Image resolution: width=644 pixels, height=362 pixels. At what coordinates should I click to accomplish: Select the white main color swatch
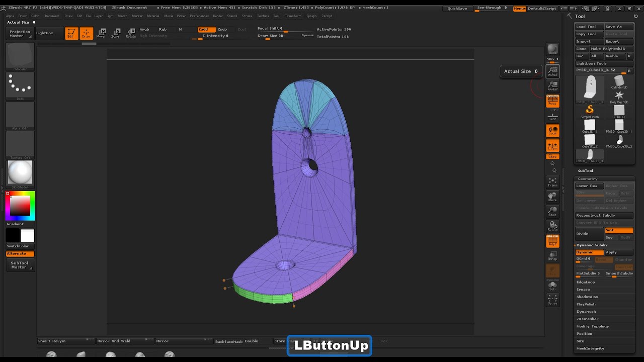tap(27, 235)
